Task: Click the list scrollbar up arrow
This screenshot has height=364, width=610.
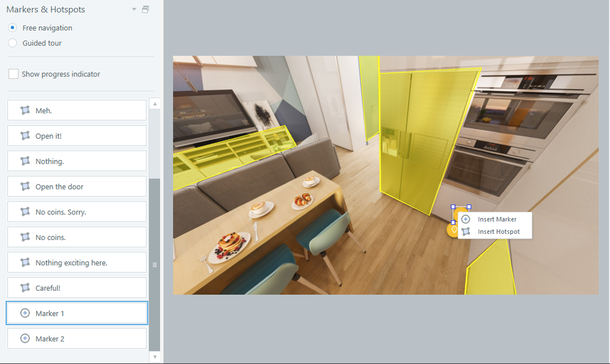Action: pos(155,104)
